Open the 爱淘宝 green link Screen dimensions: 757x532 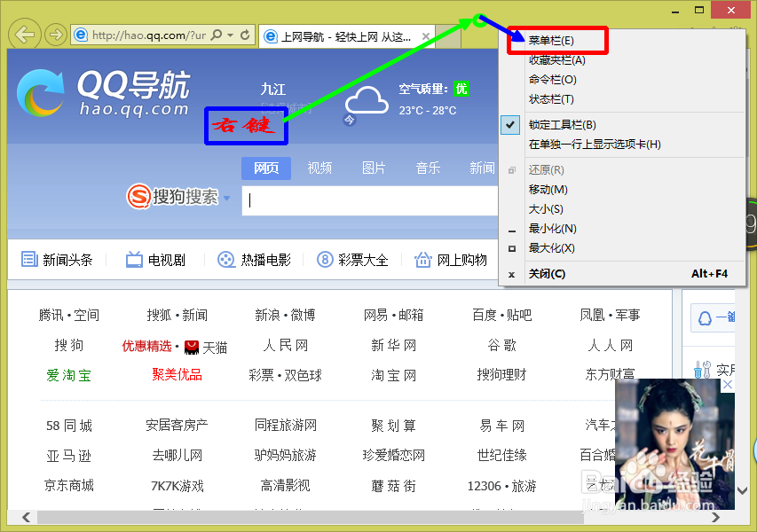(x=68, y=375)
